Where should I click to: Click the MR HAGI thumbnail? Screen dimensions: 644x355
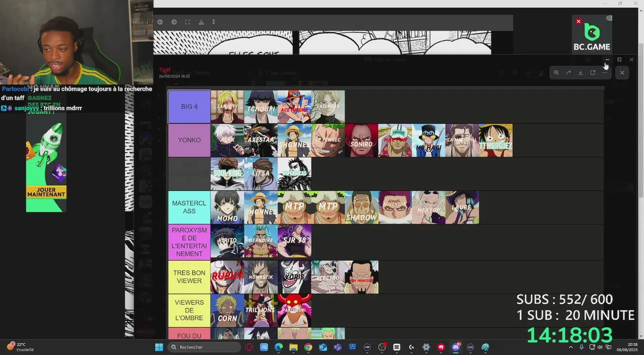(428, 141)
